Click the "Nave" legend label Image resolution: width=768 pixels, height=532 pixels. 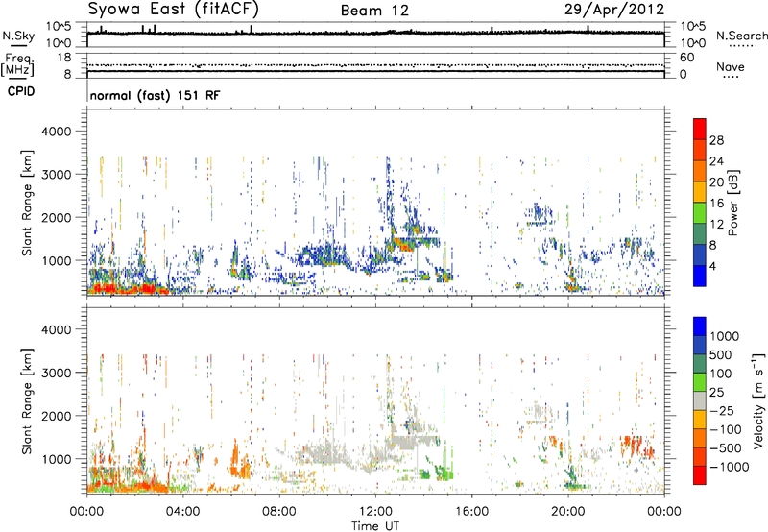click(731, 66)
